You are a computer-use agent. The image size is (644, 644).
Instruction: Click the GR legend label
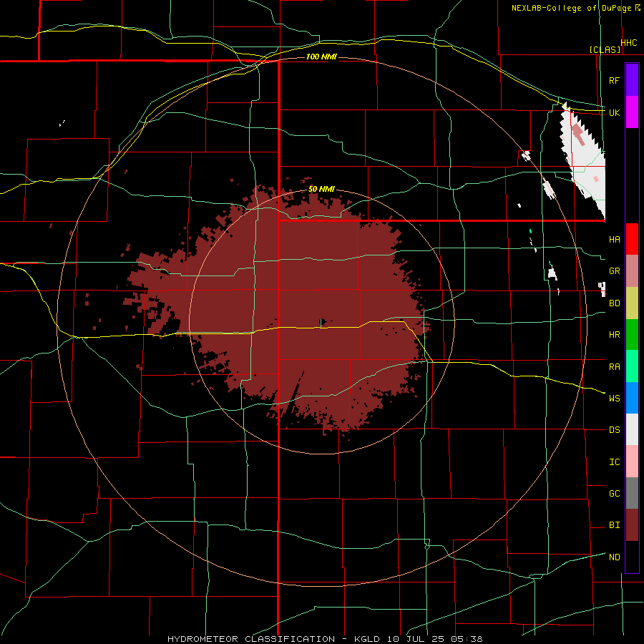614,271
